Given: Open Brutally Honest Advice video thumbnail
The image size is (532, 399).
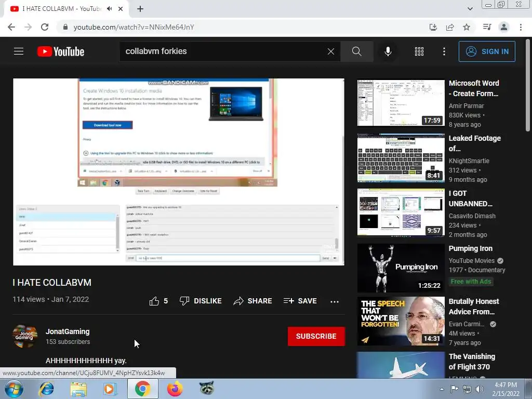Looking at the screenshot, I should [401, 321].
